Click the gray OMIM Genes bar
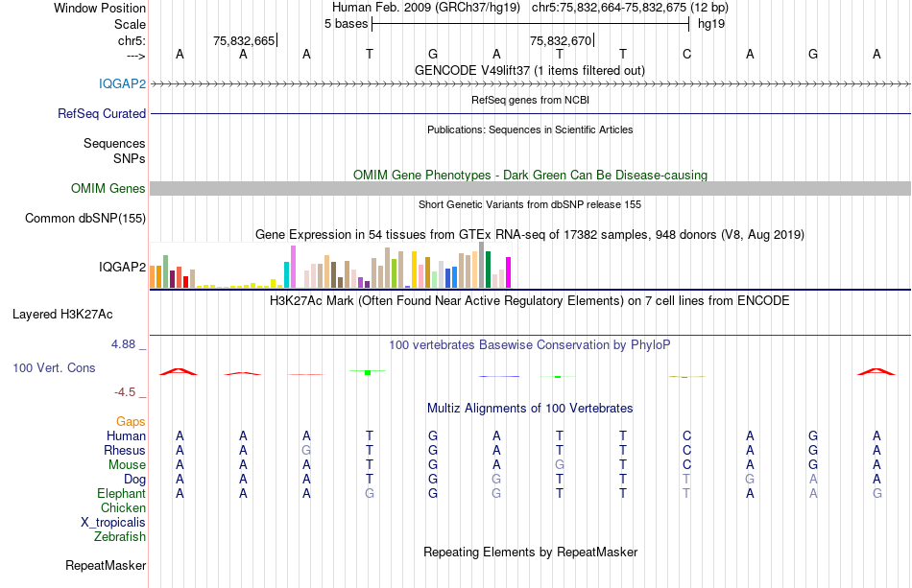This screenshot has height=588, width=912. tap(530, 188)
